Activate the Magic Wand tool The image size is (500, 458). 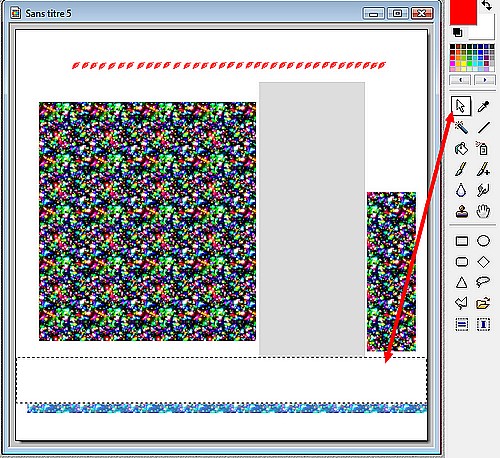click(461, 127)
